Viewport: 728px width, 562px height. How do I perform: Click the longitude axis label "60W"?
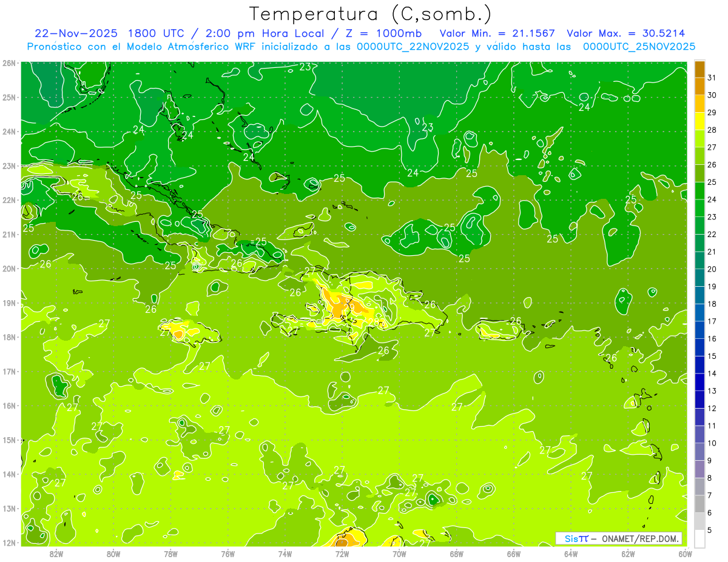click(686, 553)
